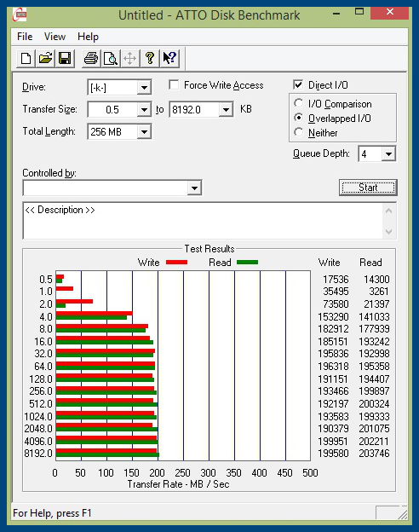Click the move arrows toolbar icon
Image resolution: width=419 pixels, height=532 pixels.
tap(130, 58)
